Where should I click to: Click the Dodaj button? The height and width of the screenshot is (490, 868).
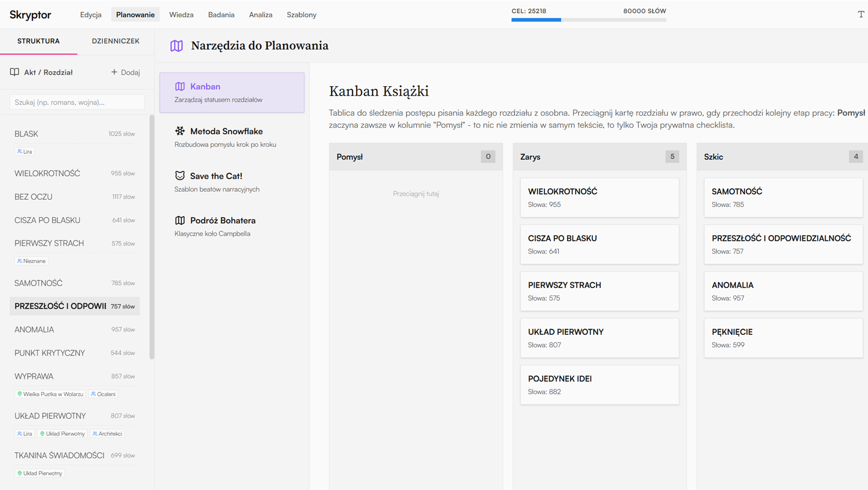coord(126,72)
